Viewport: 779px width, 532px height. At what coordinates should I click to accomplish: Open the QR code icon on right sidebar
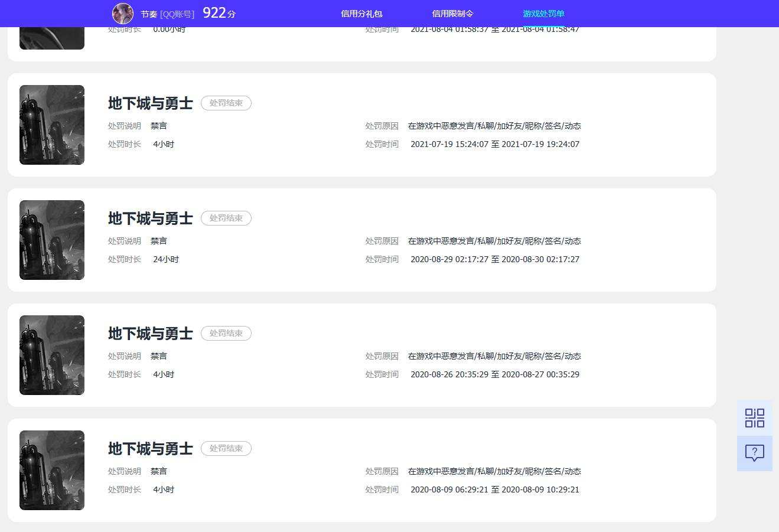tap(754, 418)
